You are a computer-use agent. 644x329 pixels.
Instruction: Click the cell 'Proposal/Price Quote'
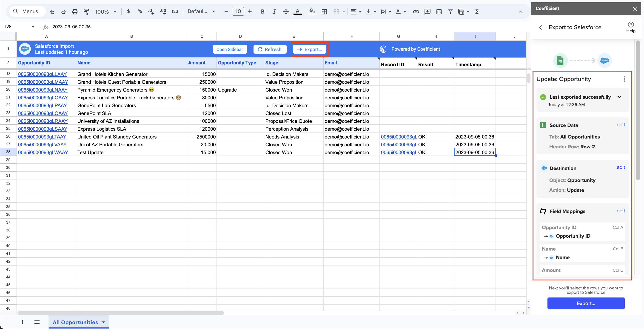click(294, 121)
